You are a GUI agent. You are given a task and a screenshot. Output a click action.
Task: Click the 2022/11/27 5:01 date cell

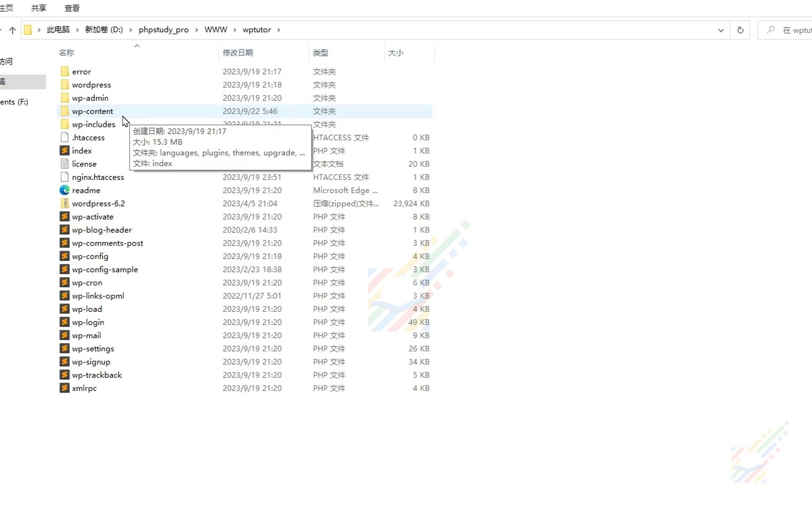pos(252,296)
